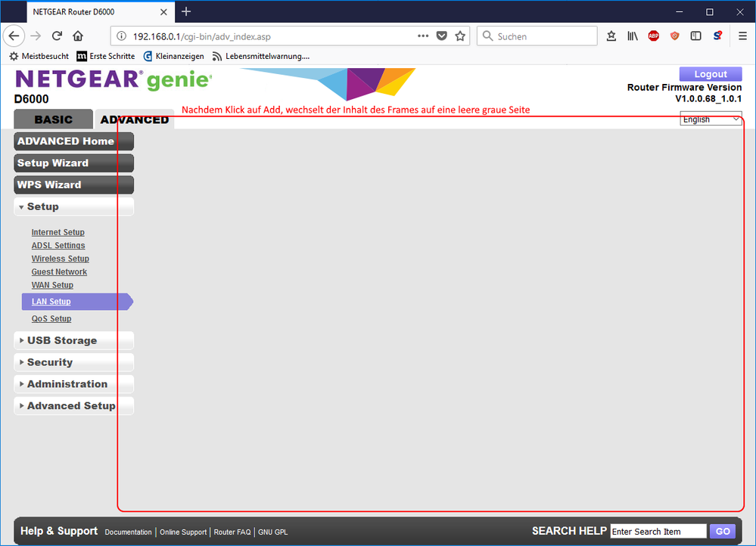
Task: Open the Online Support link
Action: (183, 532)
